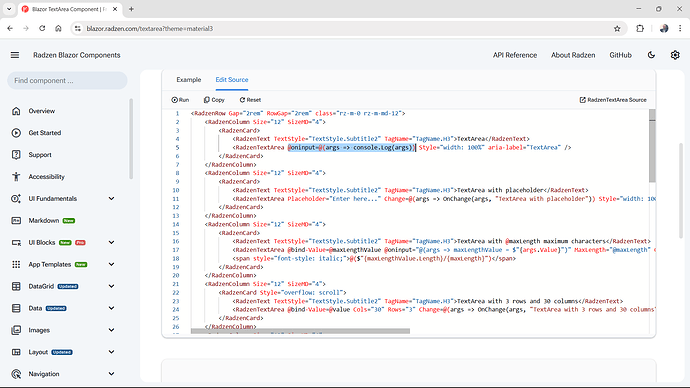
Task: Open the hamburger navigation menu
Action: pyautogui.click(x=15, y=55)
